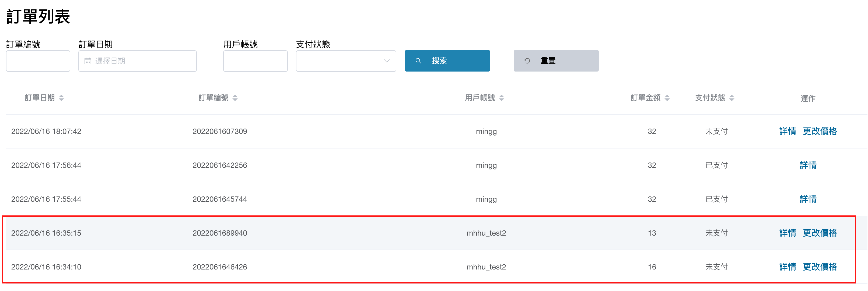Click calendar icon in 訂單日期 picker
The width and height of the screenshot is (868, 291).
click(x=87, y=61)
